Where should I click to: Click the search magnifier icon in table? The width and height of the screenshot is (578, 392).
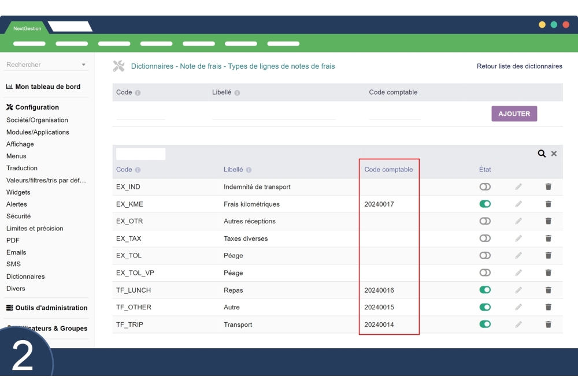point(542,154)
